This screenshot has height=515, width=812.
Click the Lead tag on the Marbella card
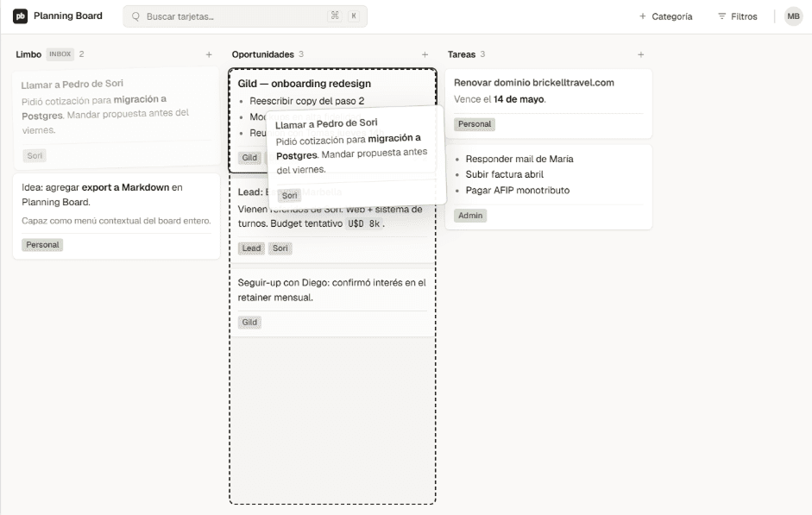(251, 248)
